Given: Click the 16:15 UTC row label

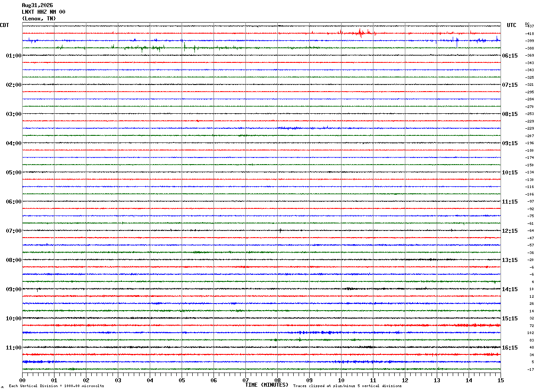Looking at the screenshot, I should (510, 348).
